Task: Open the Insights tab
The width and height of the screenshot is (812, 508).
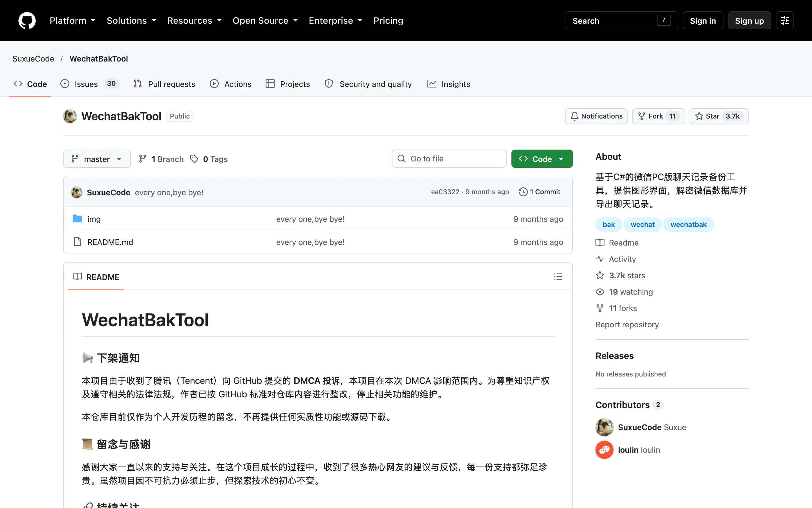Action: coord(449,84)
